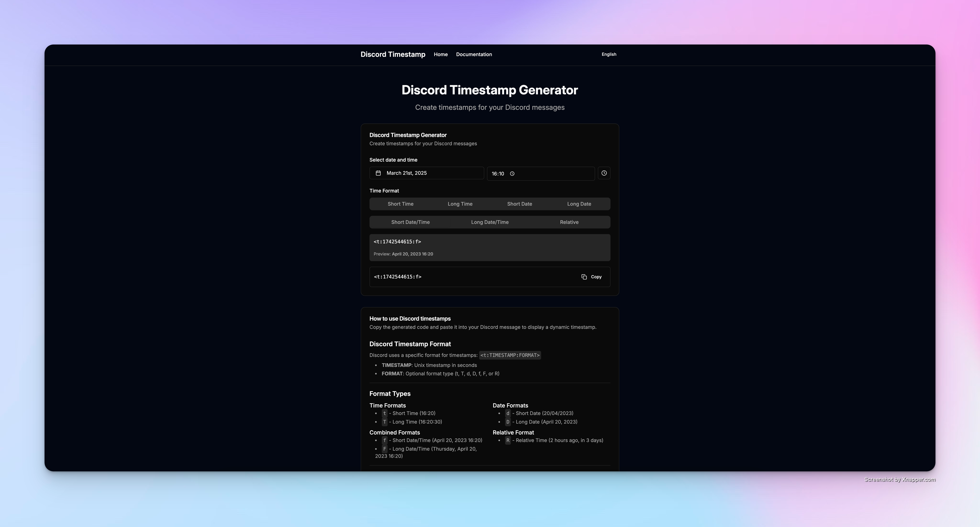Select the Short Date/Time format
The image size is (980, 527).
(410, 222)
